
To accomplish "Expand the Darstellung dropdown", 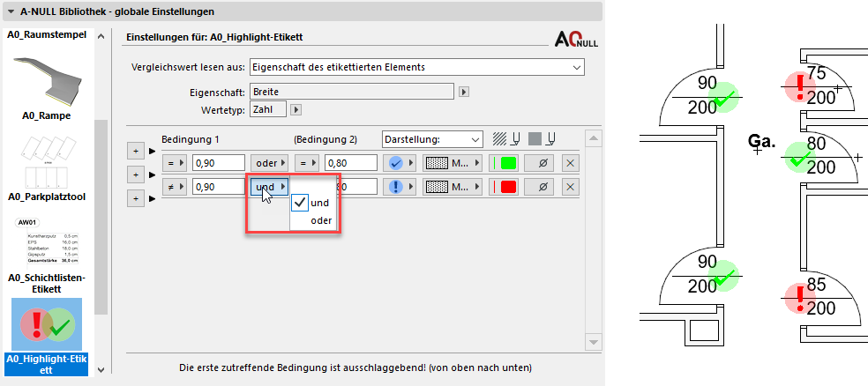I will coord(432,138).
